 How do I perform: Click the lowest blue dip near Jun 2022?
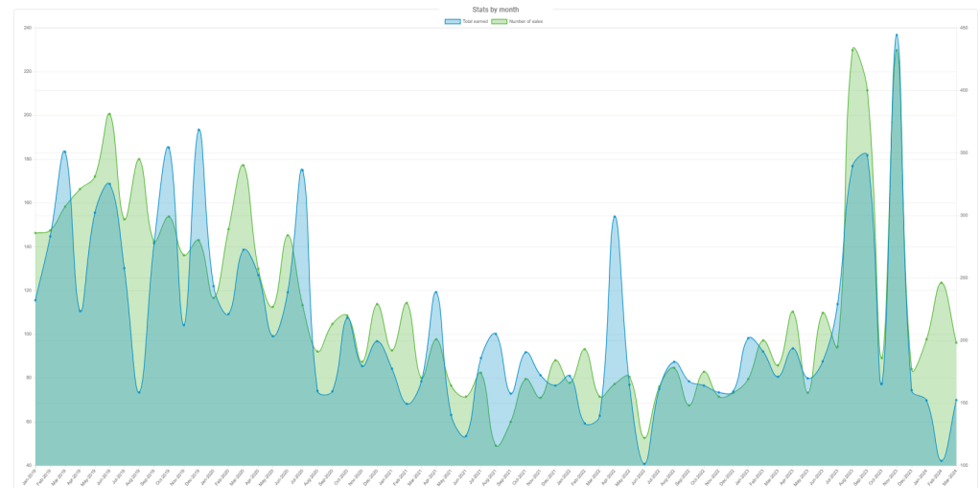tap(644, 463)
